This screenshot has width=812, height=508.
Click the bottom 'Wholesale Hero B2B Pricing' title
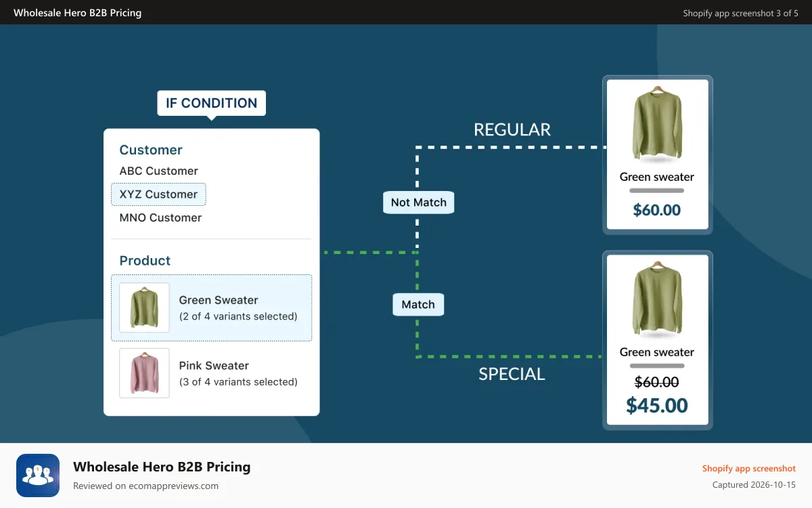(162, 467)
